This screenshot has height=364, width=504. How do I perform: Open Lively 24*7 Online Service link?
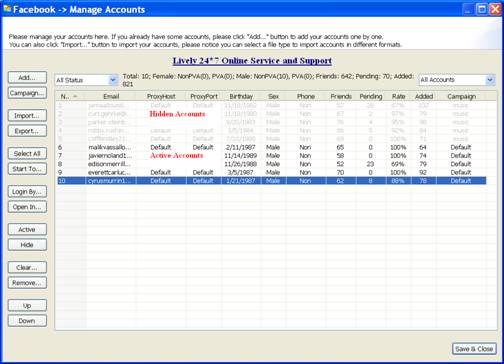coord(252,61)
